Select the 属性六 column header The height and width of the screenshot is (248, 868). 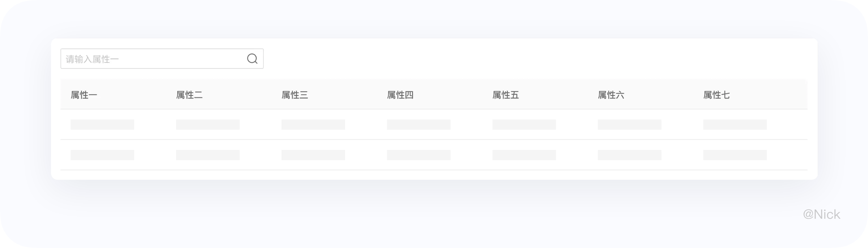[611, 95]
